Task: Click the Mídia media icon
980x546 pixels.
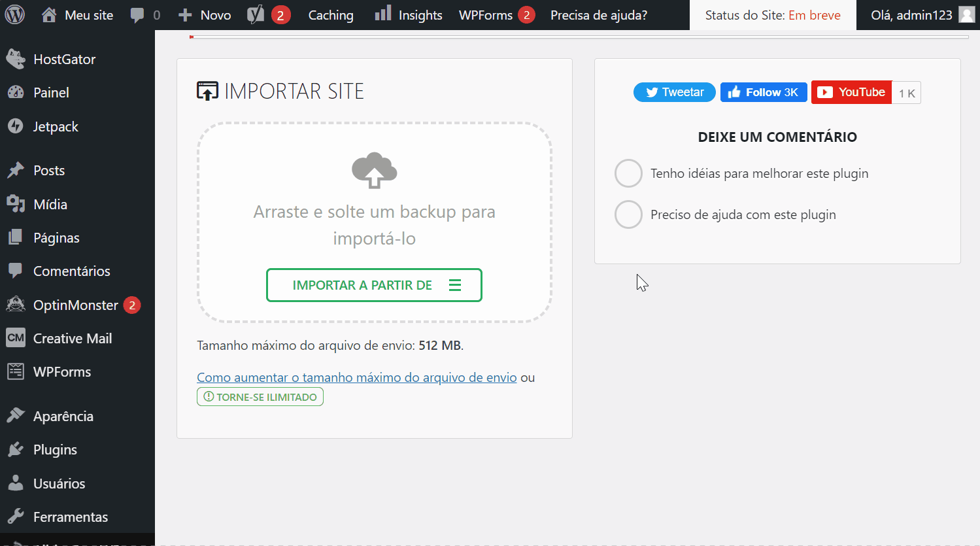Action: [16, 204]
